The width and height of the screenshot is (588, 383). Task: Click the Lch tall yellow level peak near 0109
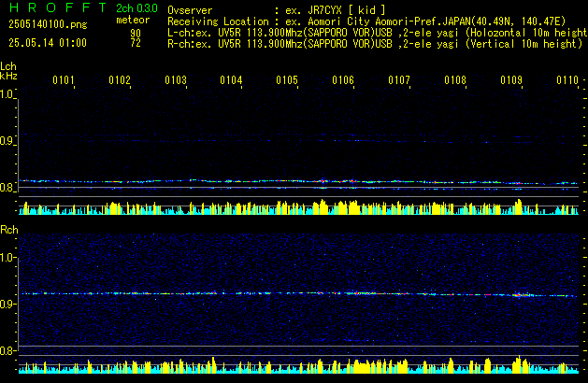click(x=518, y=206)
